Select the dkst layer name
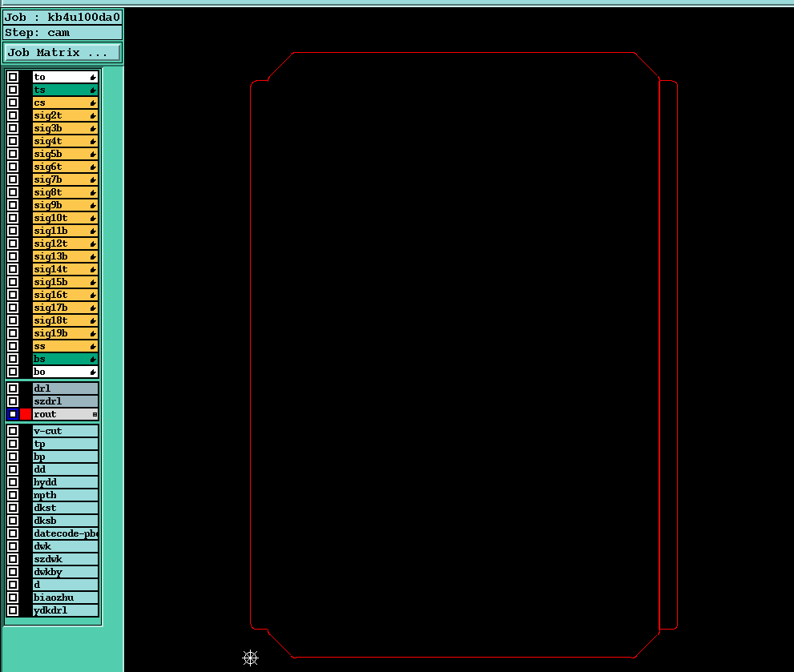This screenshot has width=794, height=672. click(66, 508)
